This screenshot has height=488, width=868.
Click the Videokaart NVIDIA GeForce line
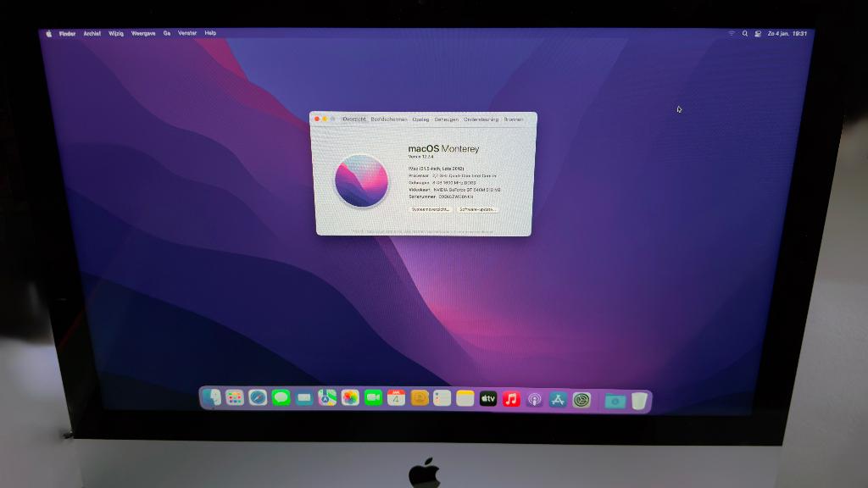(x=454, y=189)
